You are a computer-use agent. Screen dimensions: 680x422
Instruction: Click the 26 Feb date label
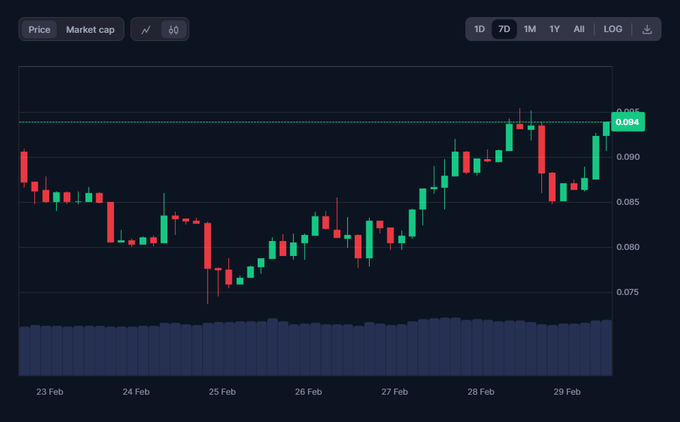pyautogui.click(x=308, y=392)
